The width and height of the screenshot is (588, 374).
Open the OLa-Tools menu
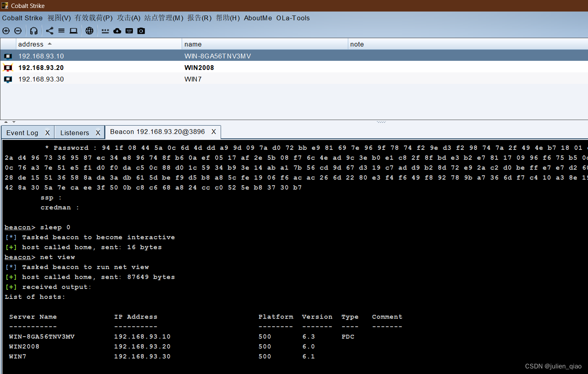293,18
